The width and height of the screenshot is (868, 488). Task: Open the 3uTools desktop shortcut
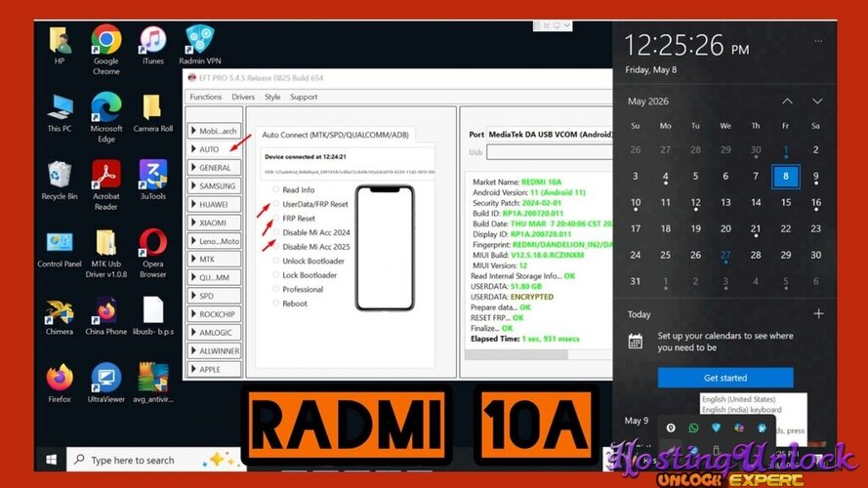click(x=152, y=181)
